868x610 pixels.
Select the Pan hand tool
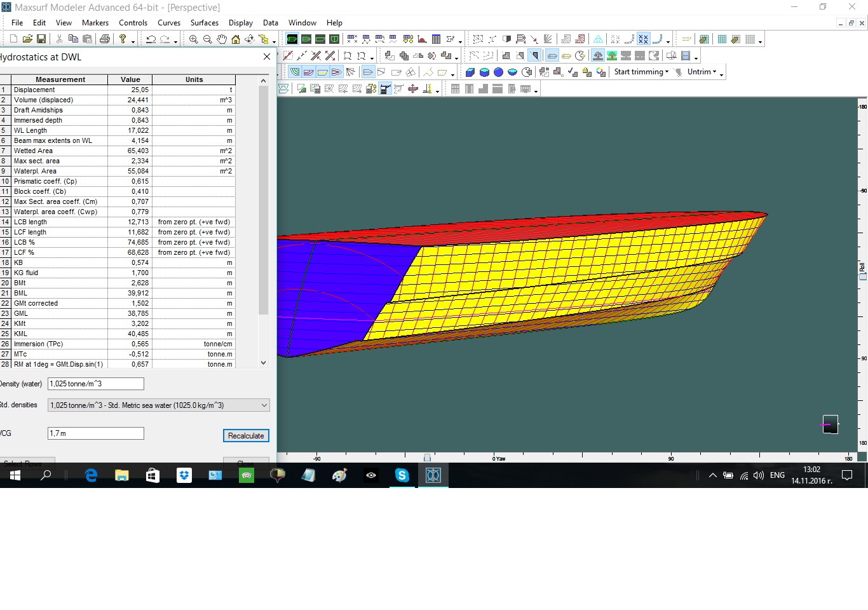[x=221, y=39]
